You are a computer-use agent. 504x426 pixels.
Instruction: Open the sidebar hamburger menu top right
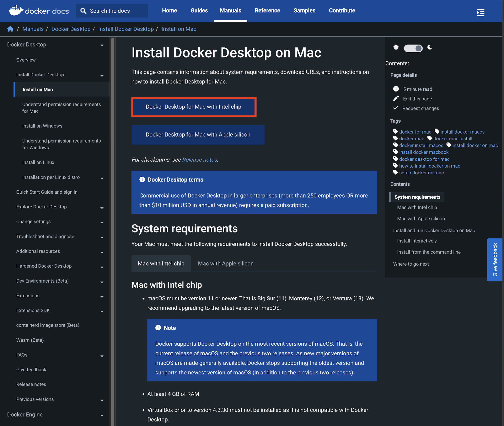(x=481, y=12)
